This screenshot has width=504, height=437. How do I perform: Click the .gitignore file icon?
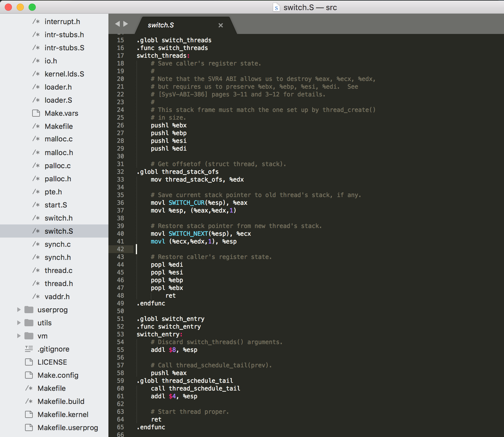29,349
